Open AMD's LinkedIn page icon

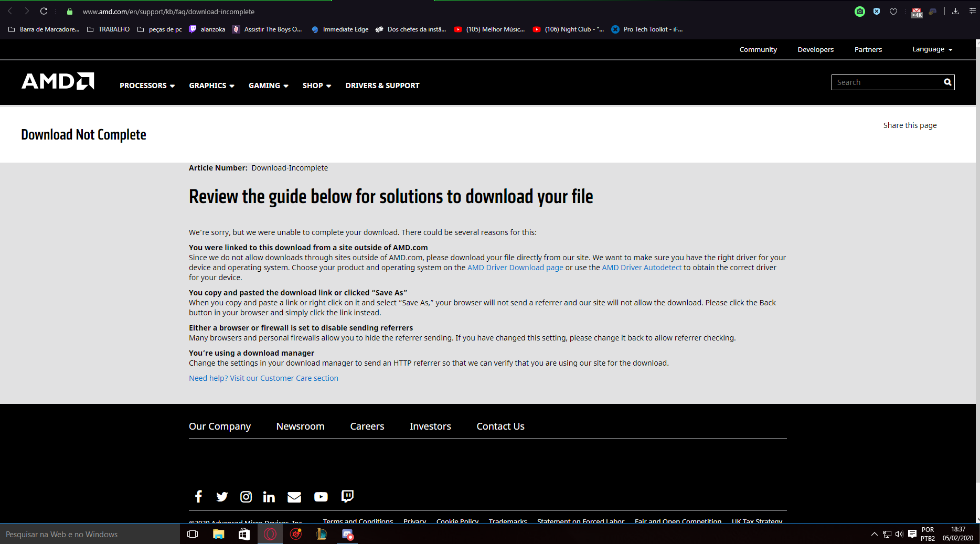click(269, 496)
